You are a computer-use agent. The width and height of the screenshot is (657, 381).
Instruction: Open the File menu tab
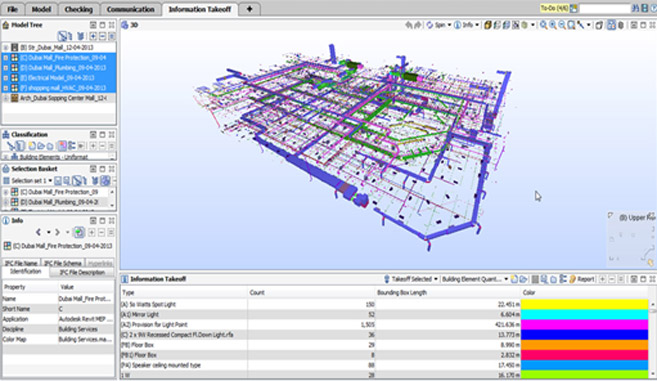[13, 9]
